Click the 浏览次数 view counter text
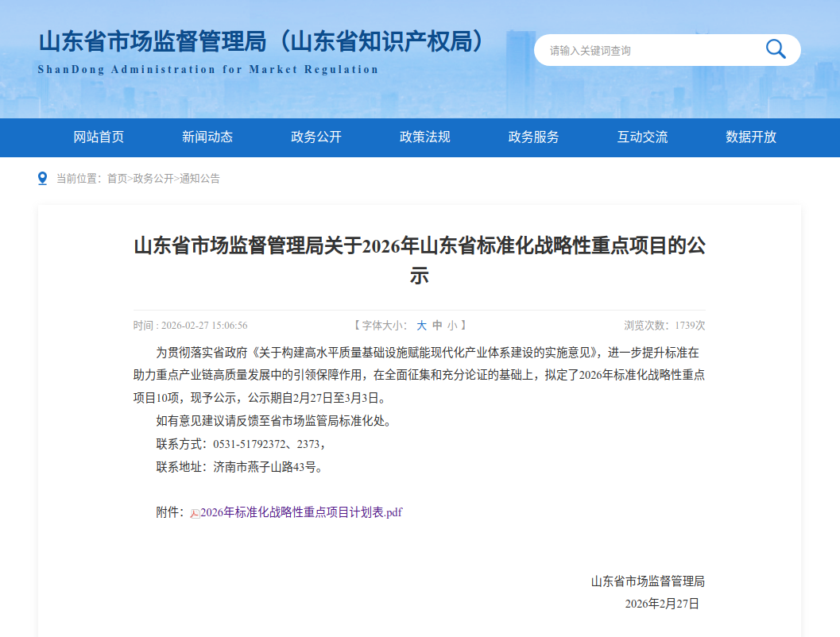 click(665, 325)
